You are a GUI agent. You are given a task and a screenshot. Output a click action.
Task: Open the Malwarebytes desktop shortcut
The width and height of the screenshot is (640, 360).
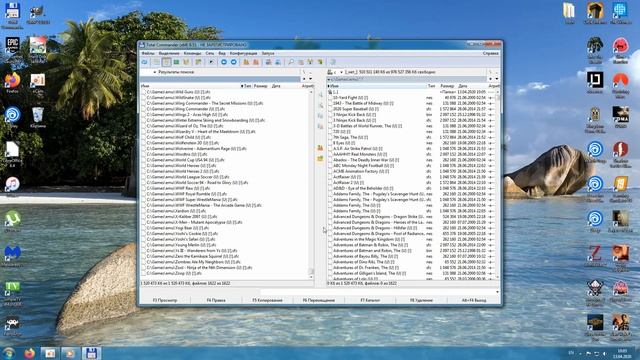click(x=12, y=255)
